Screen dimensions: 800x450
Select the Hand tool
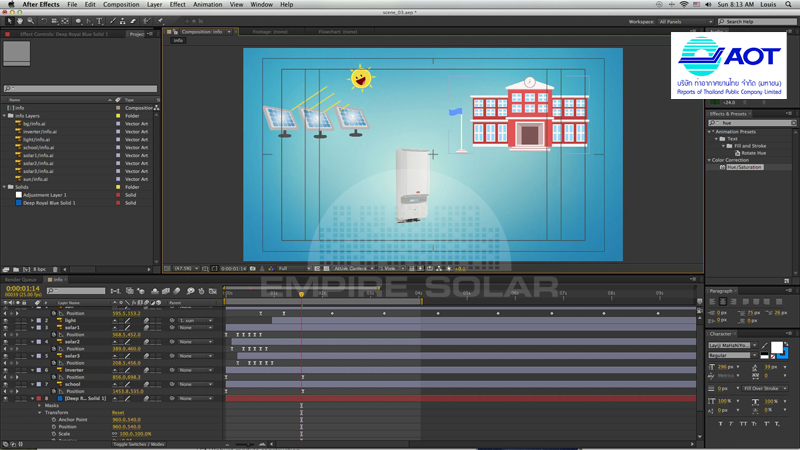coord(20,21)
